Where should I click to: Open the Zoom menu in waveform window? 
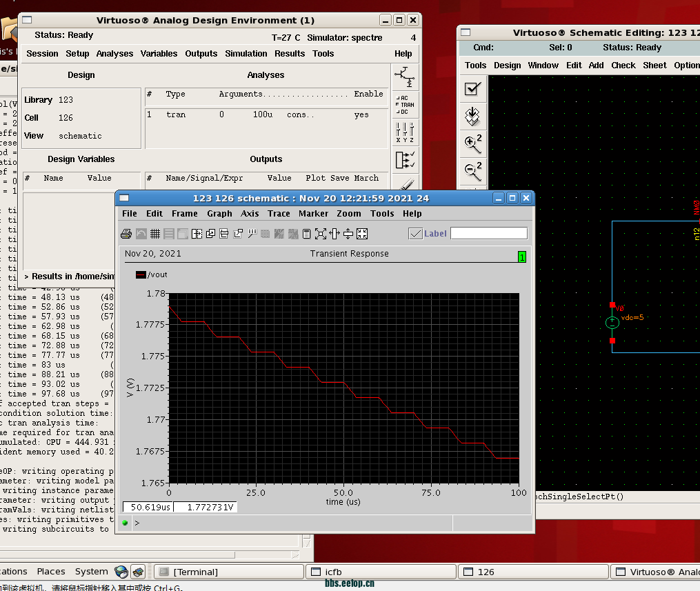pyautogui.click(x=349, y=214)
